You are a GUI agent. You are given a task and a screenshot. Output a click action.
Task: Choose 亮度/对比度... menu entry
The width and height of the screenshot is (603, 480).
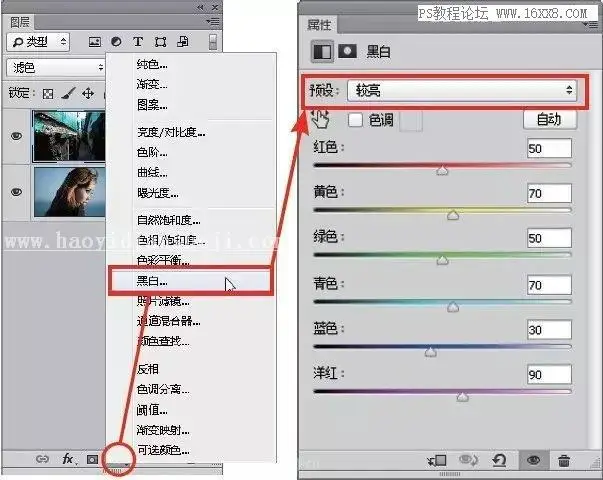click(171, 132)
